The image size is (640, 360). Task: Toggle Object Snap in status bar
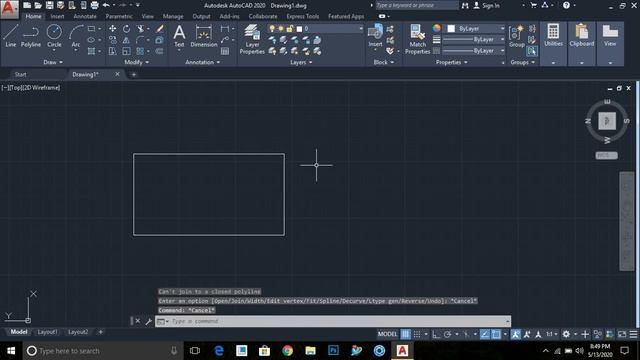pyautogui.click(x=496, y=334)
